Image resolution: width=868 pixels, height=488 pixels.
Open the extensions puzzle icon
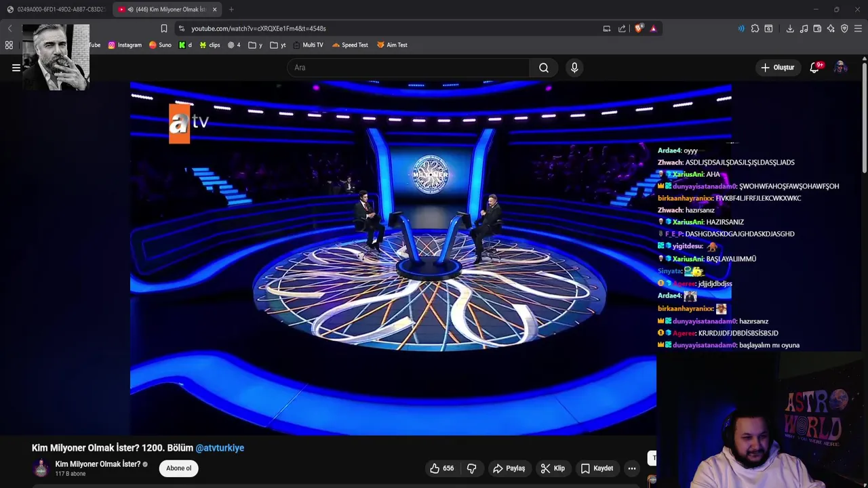click(755, 28)
